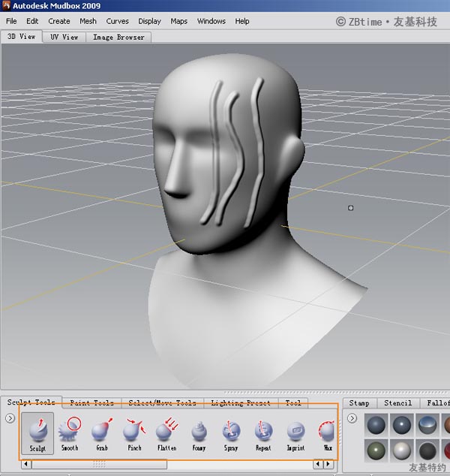Choose the white sphere thumbnail
Image resolution: width=450 pixels, height=476 pixels.
[401, 450]
